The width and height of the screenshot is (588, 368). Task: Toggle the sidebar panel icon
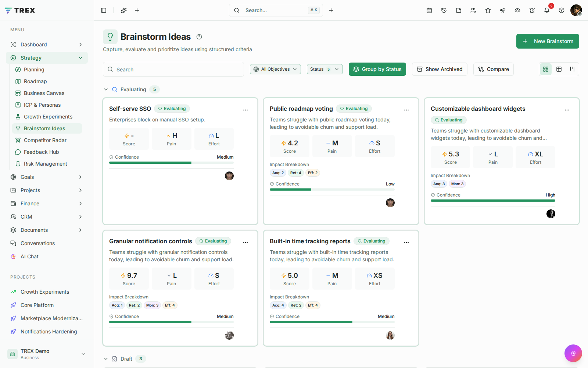(x=104, y=10)
